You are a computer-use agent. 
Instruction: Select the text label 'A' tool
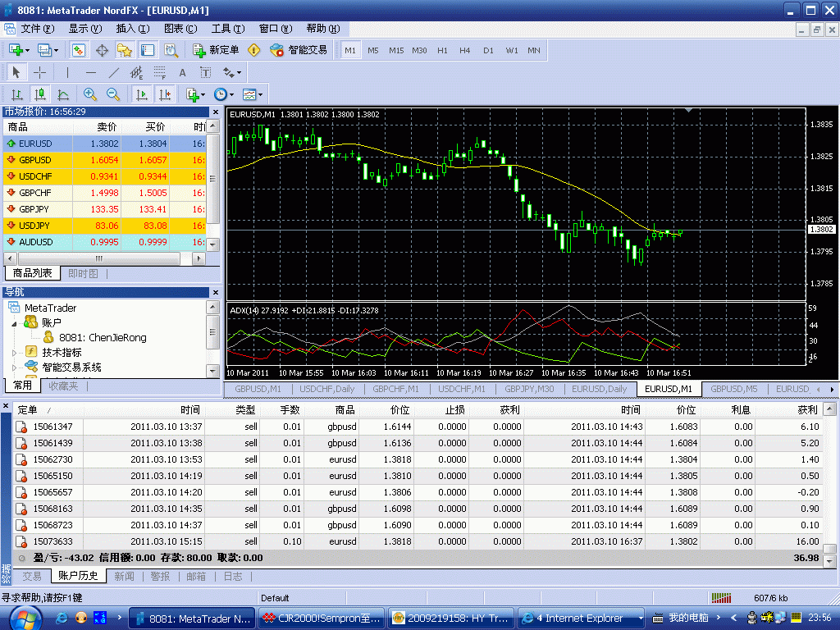183,72
